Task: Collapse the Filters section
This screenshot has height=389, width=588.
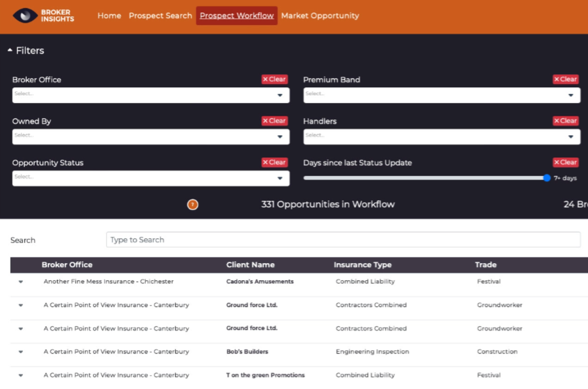Action: click(x=26, y=51)
